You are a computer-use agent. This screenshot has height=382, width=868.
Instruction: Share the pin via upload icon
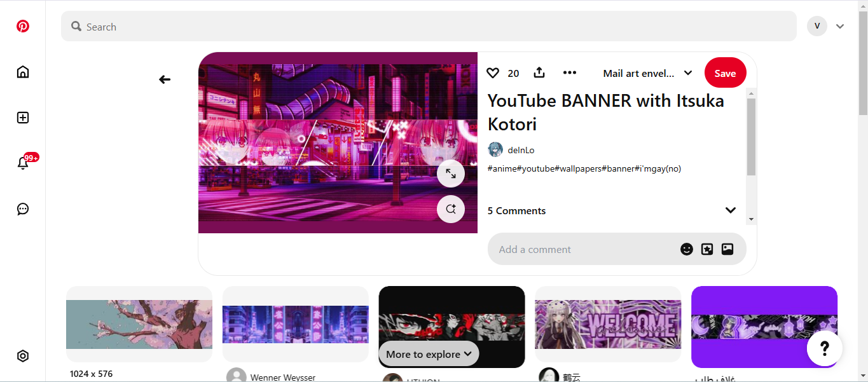(539, 72)
